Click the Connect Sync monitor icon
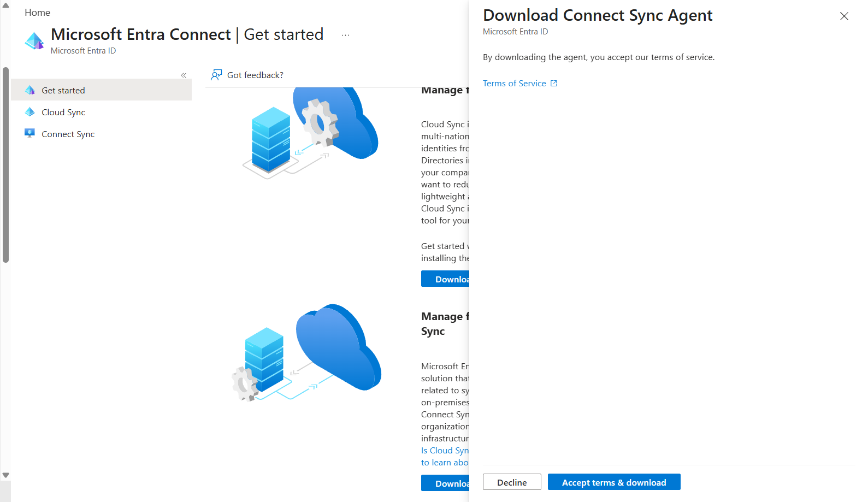 pos(30,133)
